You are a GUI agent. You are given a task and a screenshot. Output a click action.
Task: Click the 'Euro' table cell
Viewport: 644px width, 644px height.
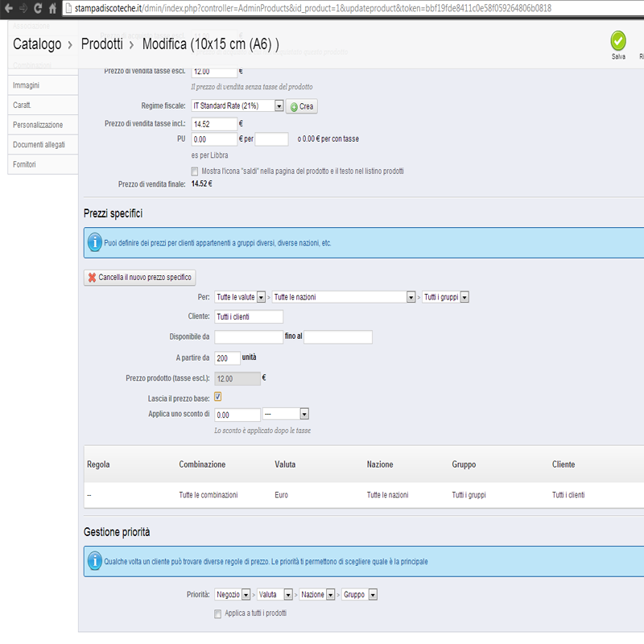tap(281, 495)
